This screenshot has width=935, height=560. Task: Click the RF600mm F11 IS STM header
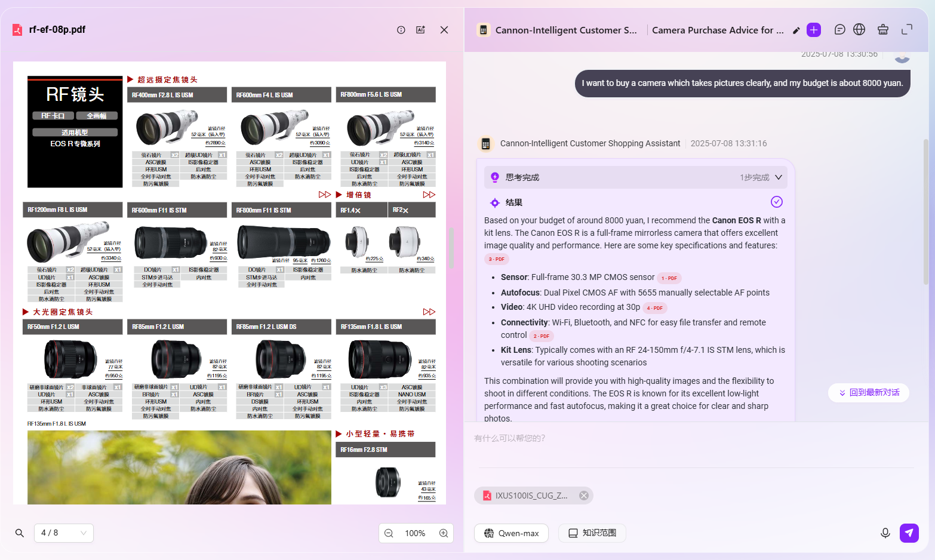[x=177, y=210]
